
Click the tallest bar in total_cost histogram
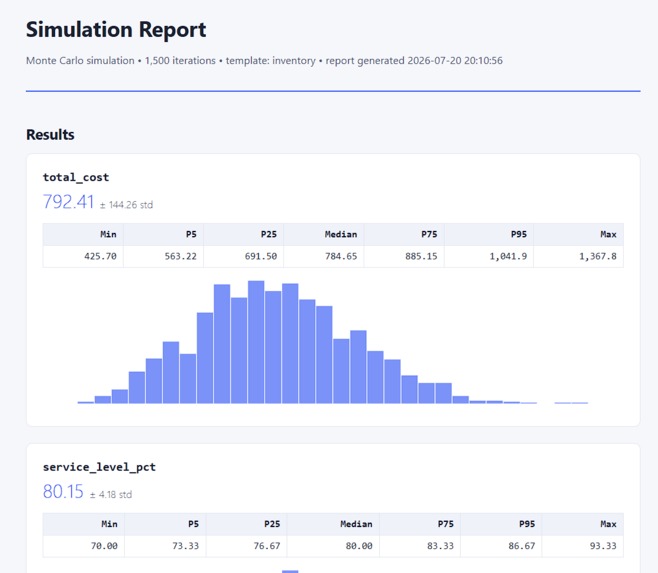(x=256, y=342)
